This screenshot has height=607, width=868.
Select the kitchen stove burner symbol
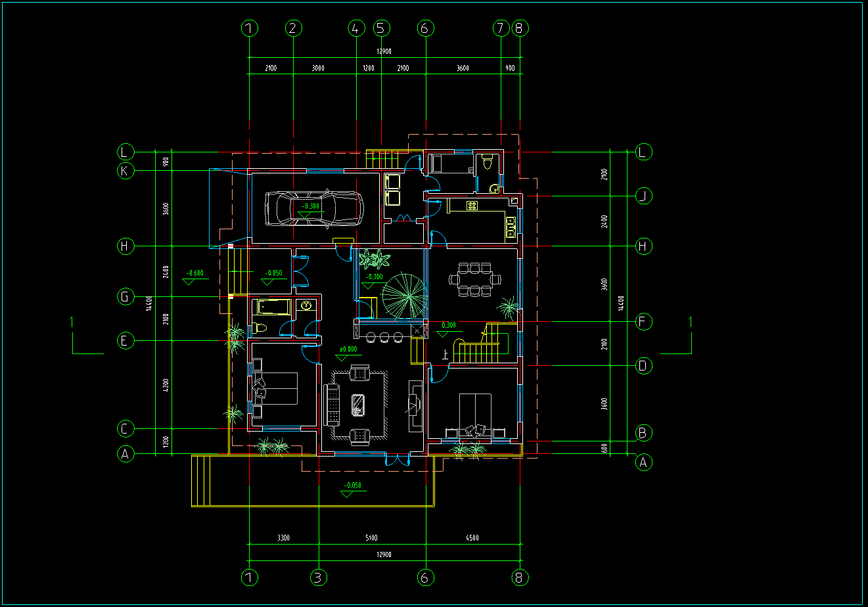[472, 206]
